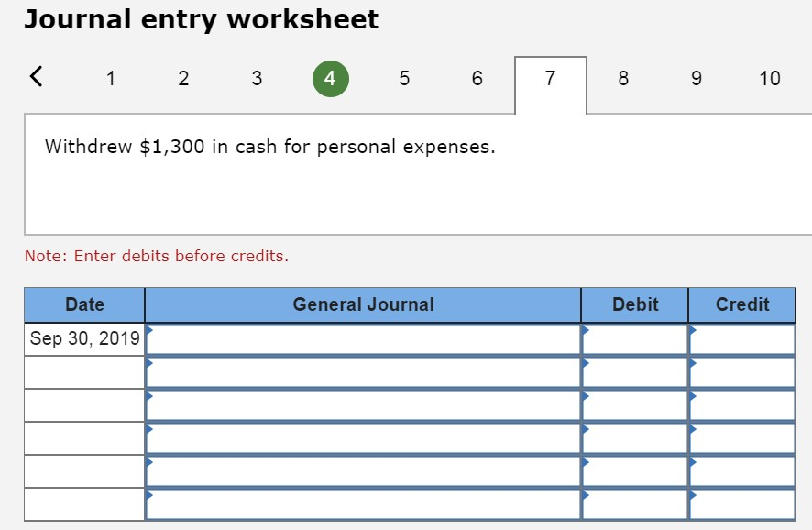Open transaction number 6

point(477,78)
